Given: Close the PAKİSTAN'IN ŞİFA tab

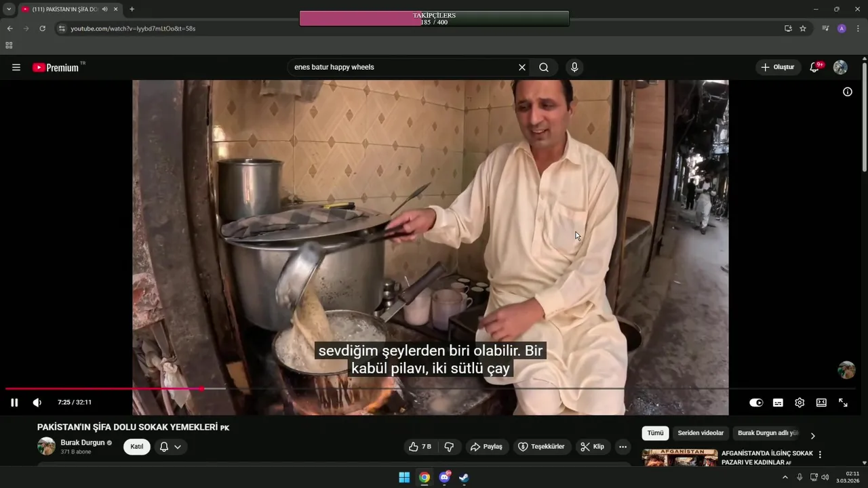Looking at the screenshot, I should click(x=115, y=9).
